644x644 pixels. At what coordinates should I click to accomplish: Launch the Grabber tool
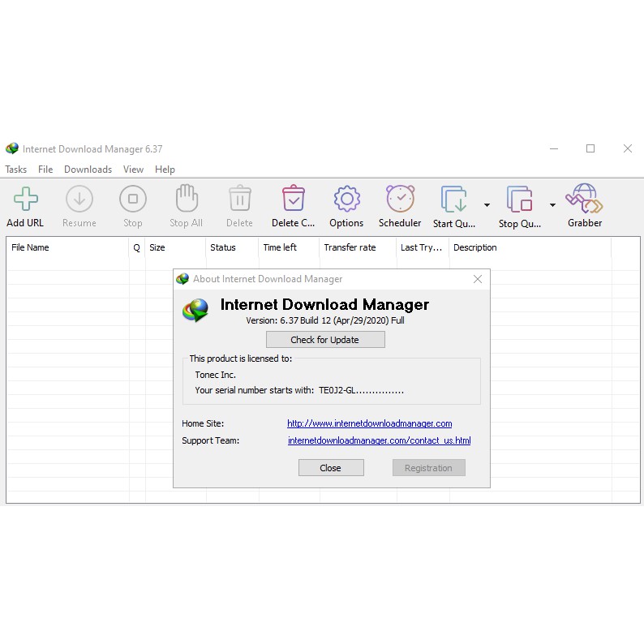(584, 200)
